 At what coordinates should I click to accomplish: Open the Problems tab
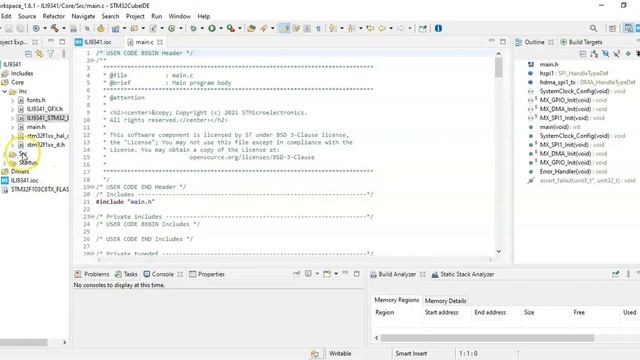coord(92,274)
